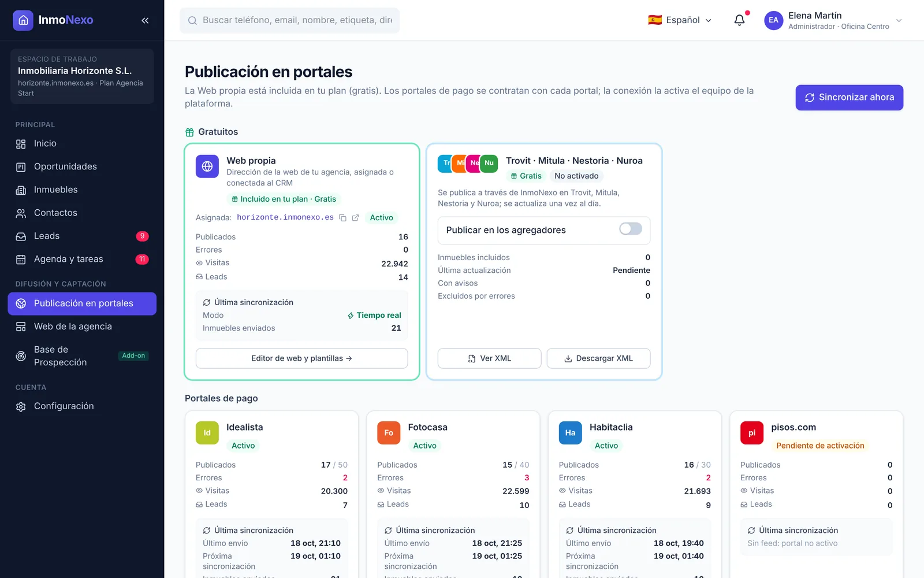Image resolution: width=924 pixels, height=578 pixels.
Task: Open Contactos section
Action: [x=82, y=213]
